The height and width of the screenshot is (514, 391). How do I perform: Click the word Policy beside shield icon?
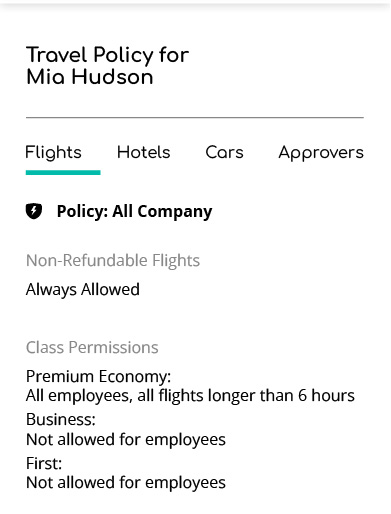click(82, 211)
